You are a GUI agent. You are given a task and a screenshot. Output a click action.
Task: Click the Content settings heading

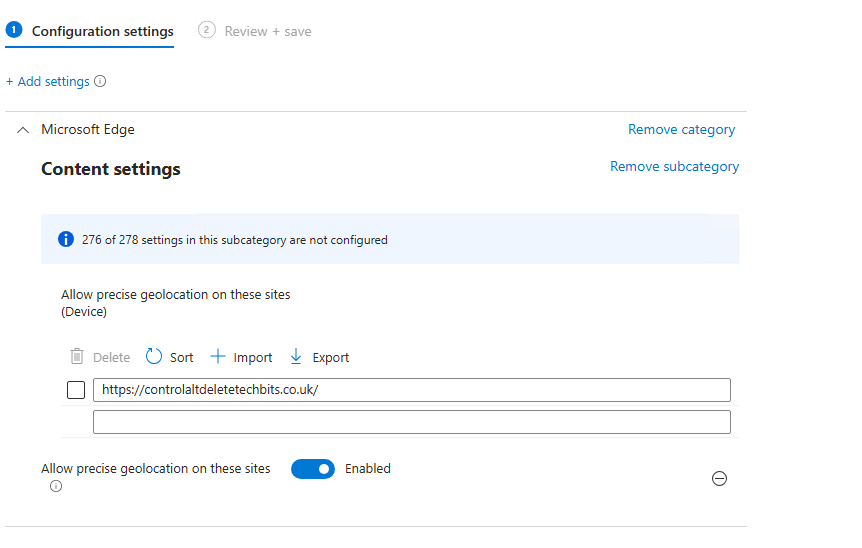coord(110,169)
